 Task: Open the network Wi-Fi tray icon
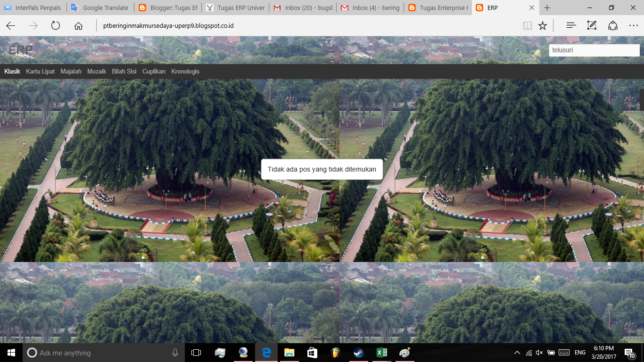pyautogui.click(x=529, y=353)
